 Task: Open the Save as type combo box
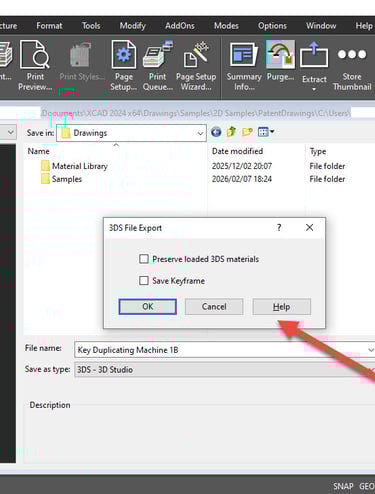click(225, 370)
